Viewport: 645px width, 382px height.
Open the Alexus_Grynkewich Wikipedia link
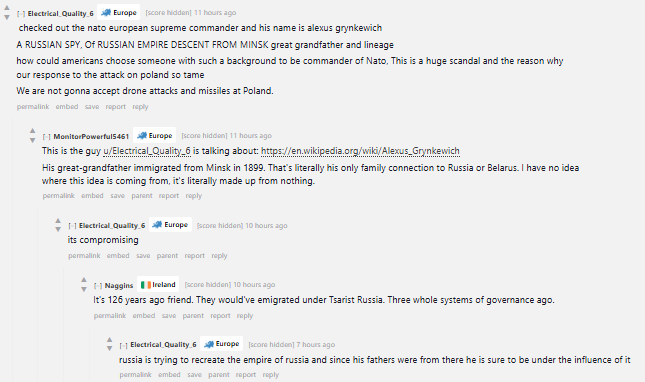360,151
